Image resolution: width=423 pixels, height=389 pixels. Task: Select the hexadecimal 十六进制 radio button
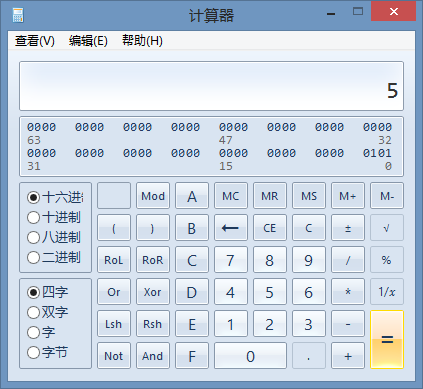[55, 197]
